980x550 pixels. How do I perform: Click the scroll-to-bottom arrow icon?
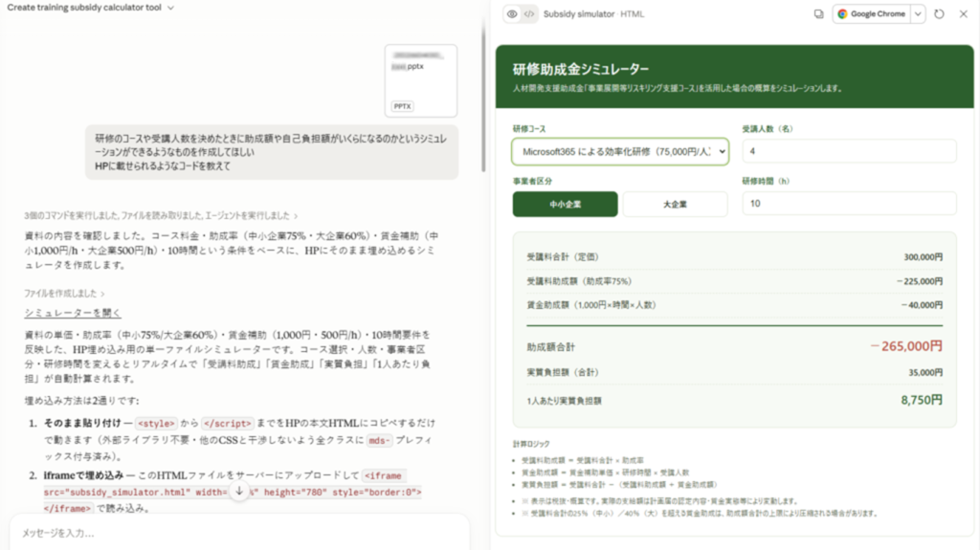[x=238, y=492]
